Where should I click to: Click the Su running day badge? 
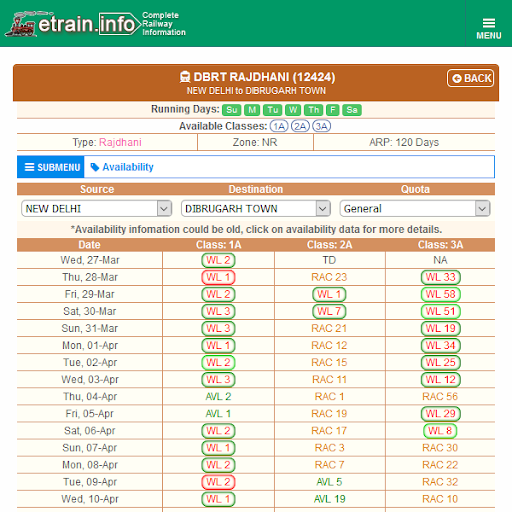(232, 110)
